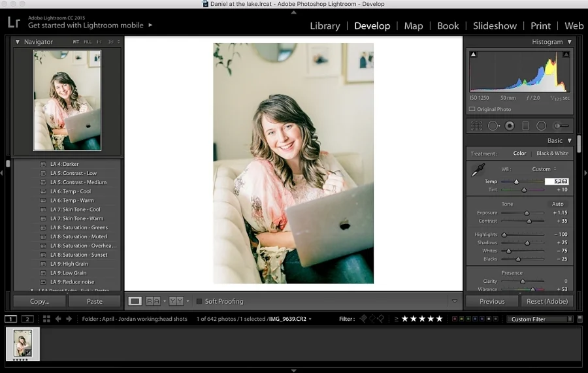Switch to the Web module
The image size is (588, 373).
coord(574,26)
